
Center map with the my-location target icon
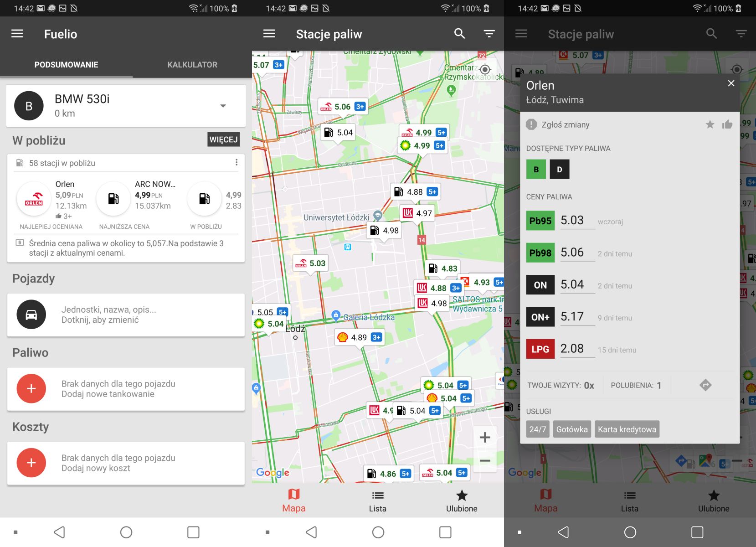pos(485,69)
